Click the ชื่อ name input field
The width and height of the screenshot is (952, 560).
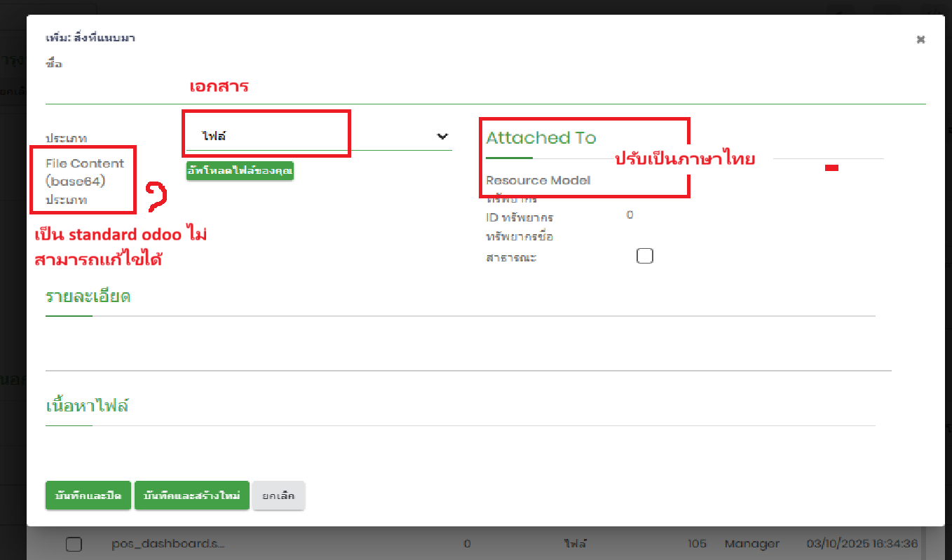tap(485, 88)
